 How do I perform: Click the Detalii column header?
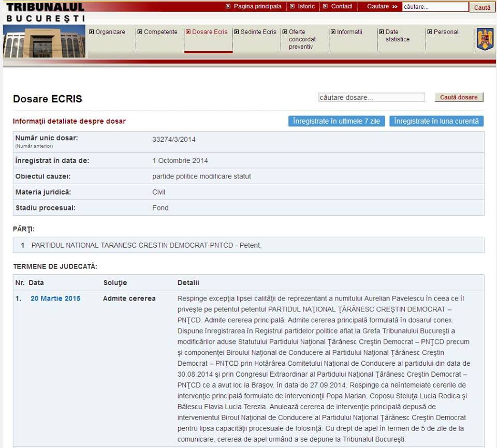[188, 282]
